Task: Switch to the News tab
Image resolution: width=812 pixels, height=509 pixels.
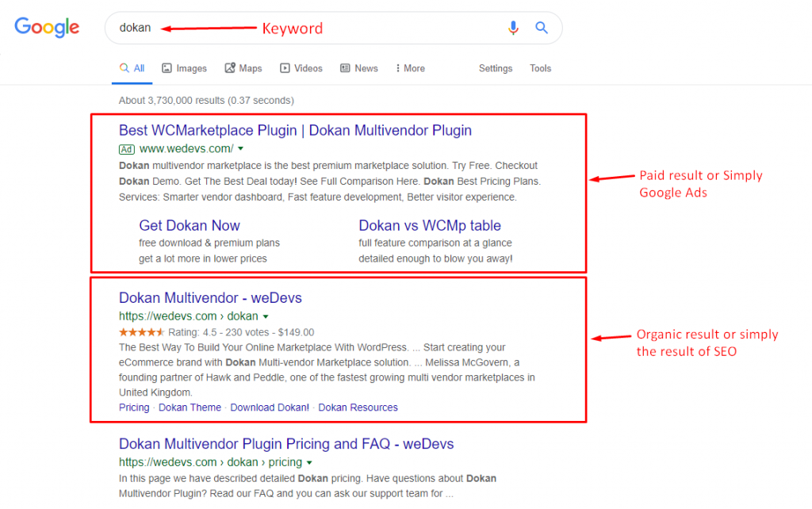Action: (359, 68)
